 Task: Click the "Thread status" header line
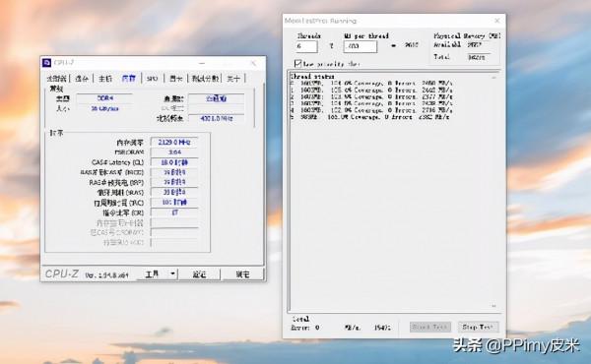[312, 77]
